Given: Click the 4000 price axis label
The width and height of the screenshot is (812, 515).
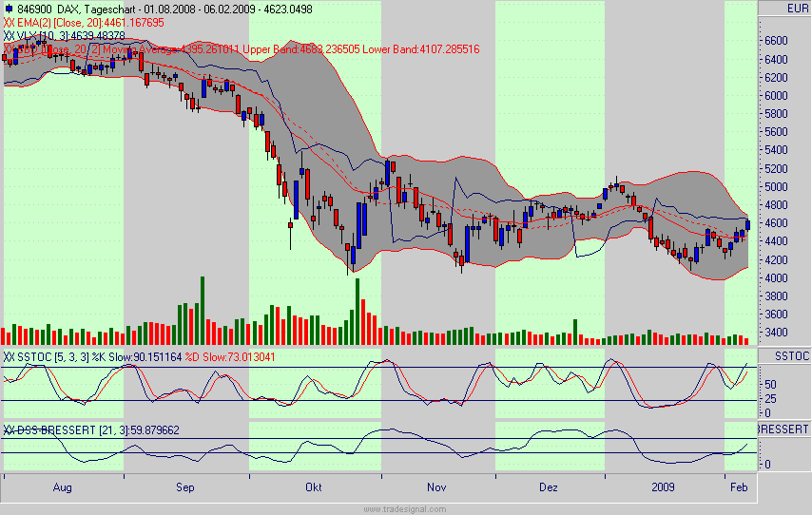Looking at the screenshot, I should coord(776,278).
